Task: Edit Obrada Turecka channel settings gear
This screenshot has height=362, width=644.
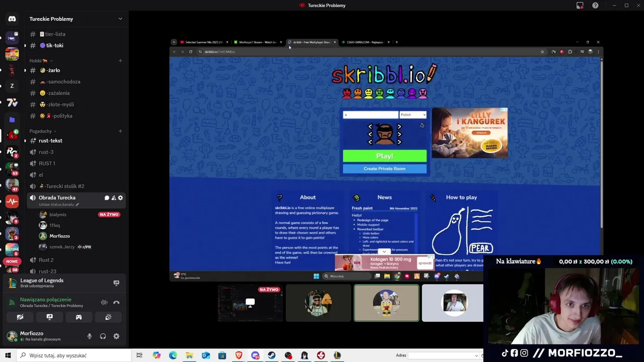Action: tap(120, 198)
